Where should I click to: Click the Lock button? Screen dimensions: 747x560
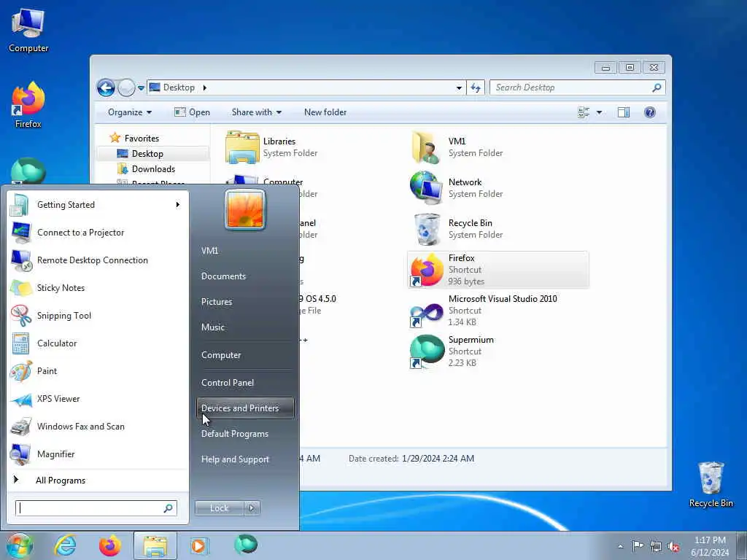click(220, 508)
